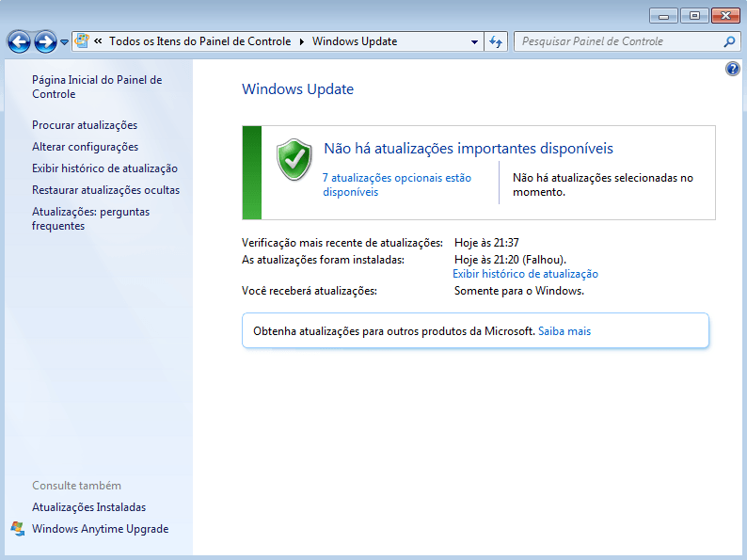Click the search magnifier icon
The height and width of the screenshot is (560, 747).
click(x=729, y=42)
